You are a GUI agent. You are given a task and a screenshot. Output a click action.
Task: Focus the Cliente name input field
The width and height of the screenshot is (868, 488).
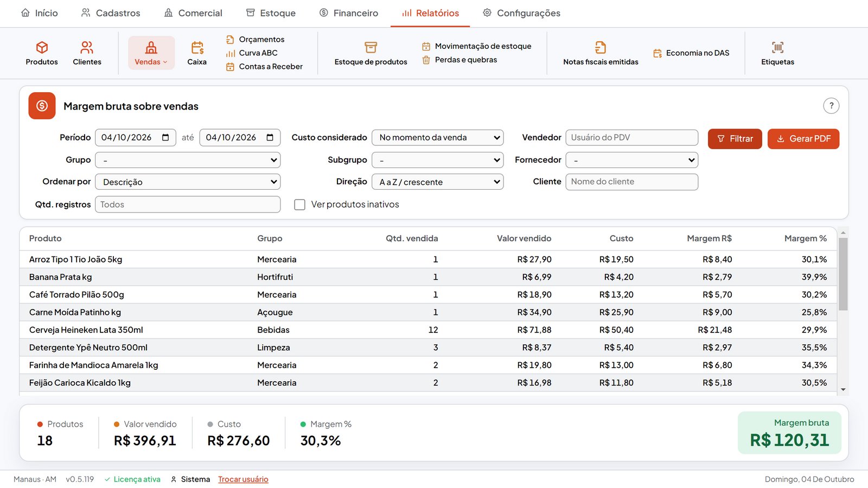(x=631, y=182)
